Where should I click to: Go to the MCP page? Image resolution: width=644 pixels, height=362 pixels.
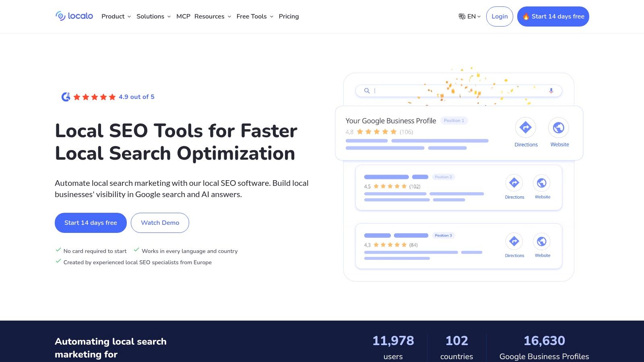tap(183, 16)
